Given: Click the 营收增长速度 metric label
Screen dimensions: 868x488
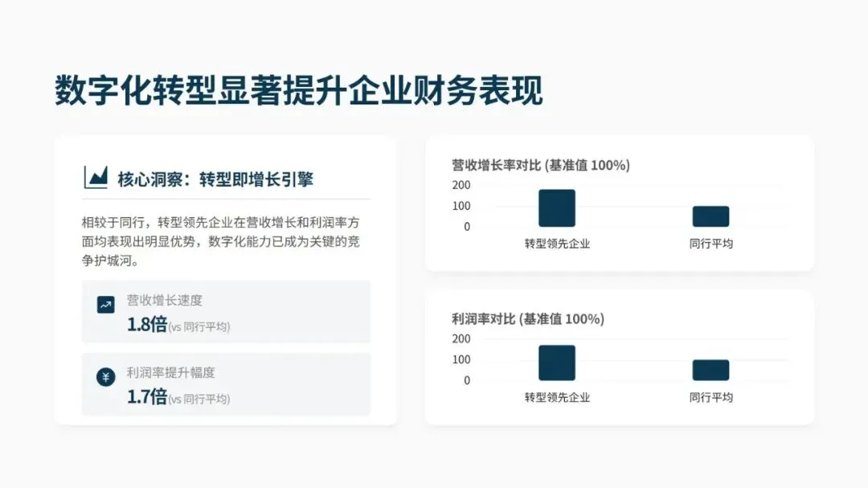Looking at the screenshot, I should pos(164,301).
